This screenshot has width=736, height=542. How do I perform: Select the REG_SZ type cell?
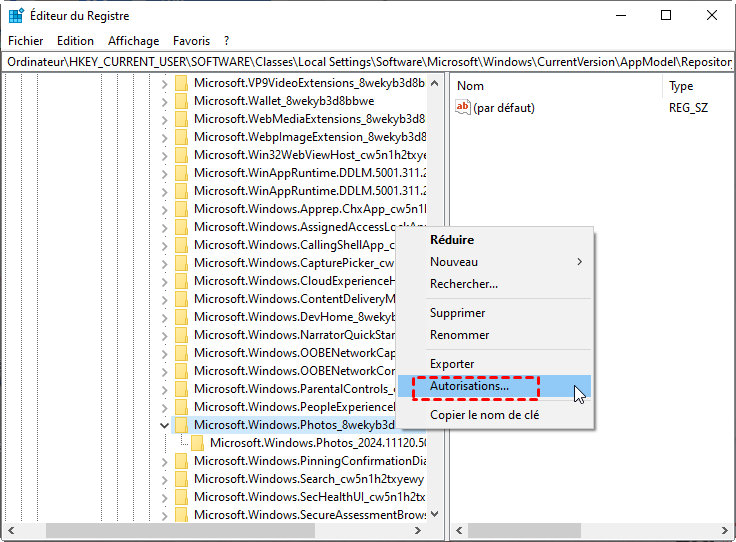point(688,108)
